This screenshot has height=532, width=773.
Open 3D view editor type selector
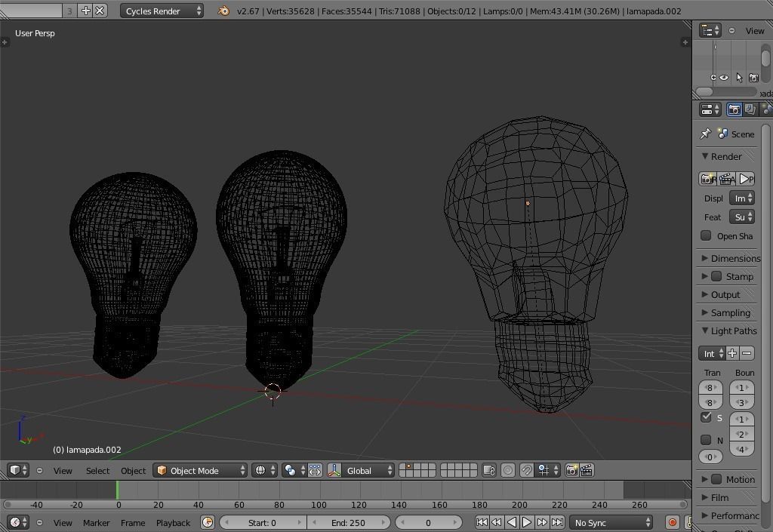tap(19, 470)
